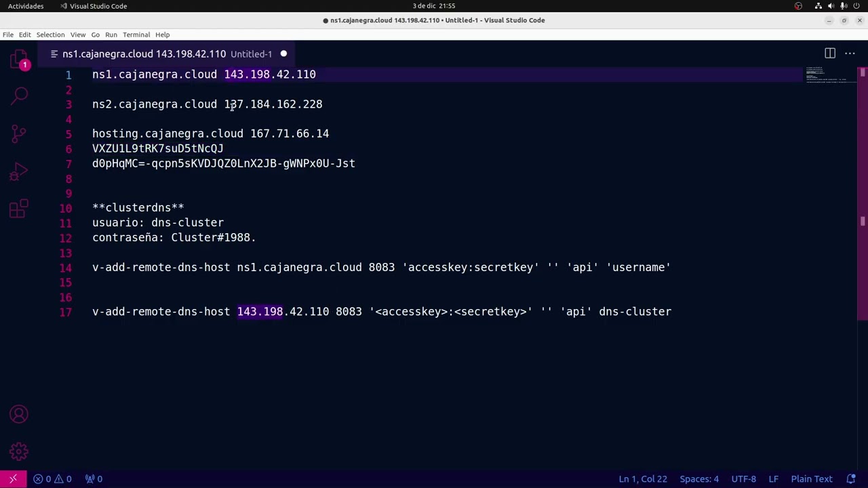This screenshot has width=868, height=488.
Task: Change language mode Plain Text
Action: pos(812,479)
